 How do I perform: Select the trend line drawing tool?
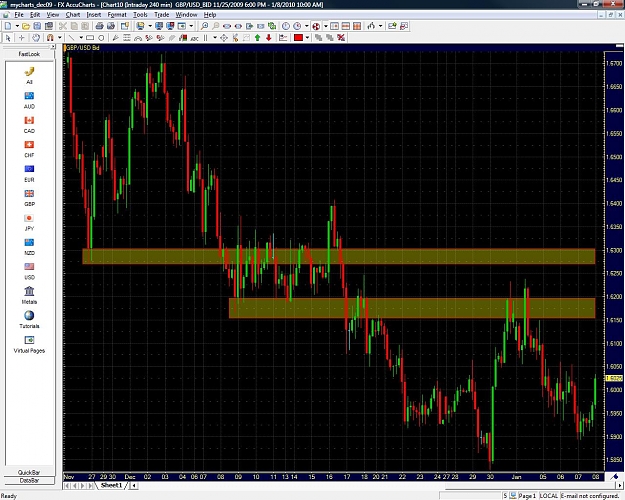(72, 38)
